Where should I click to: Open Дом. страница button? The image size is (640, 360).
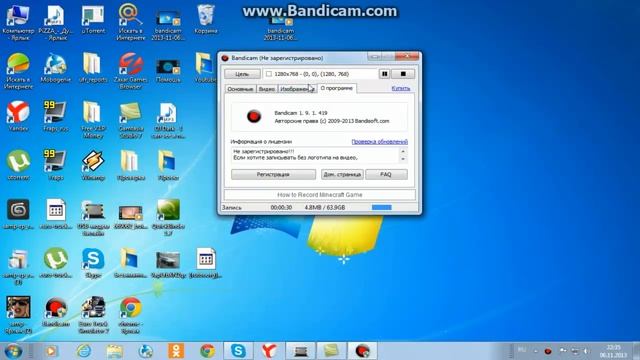pos(342,174)
